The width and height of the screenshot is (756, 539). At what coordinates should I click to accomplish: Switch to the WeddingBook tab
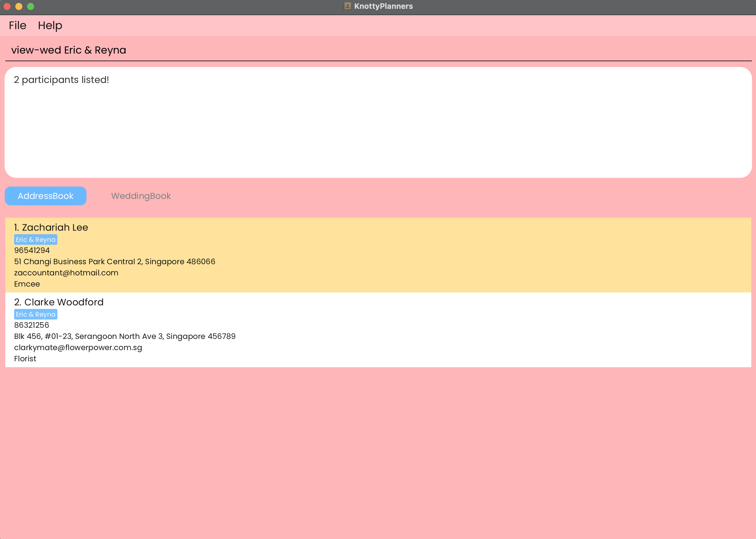pos(141,196)
